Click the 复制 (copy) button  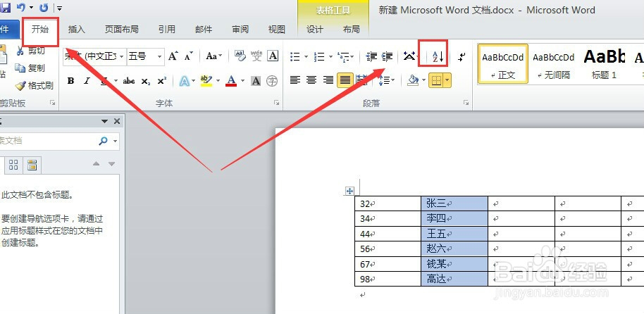pos(30,68)
